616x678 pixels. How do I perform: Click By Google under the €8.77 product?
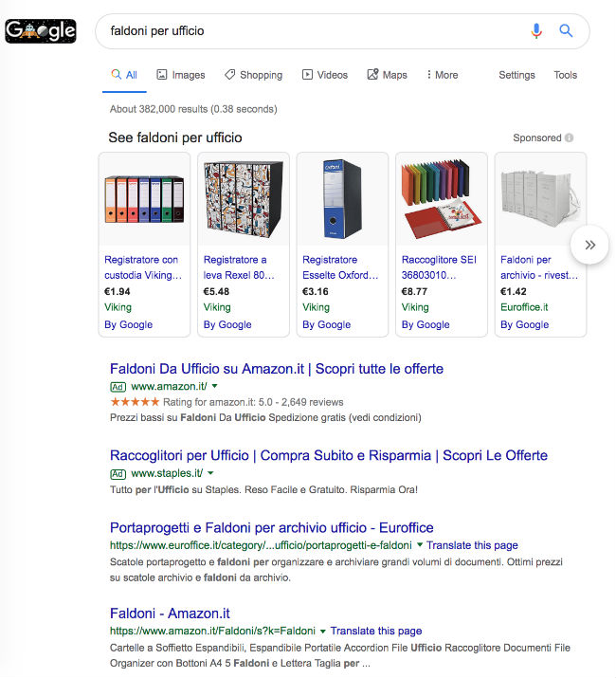[x=426, y=324]
